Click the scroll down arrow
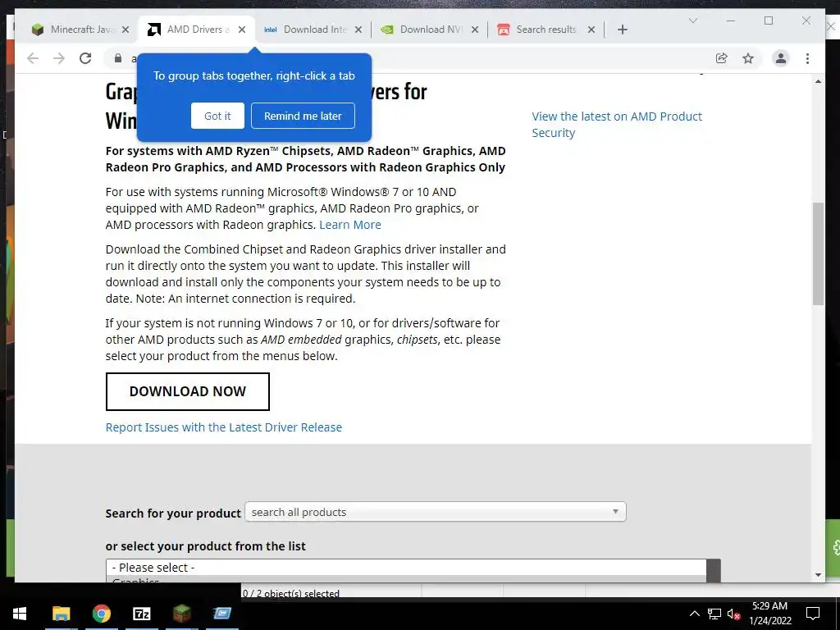 tap(818, 575)
